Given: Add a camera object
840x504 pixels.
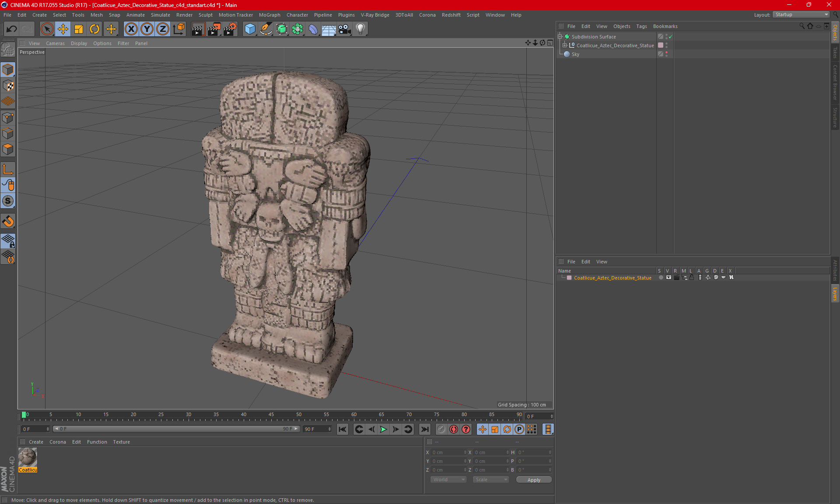Looking at the screenshot, I should 345,29.
